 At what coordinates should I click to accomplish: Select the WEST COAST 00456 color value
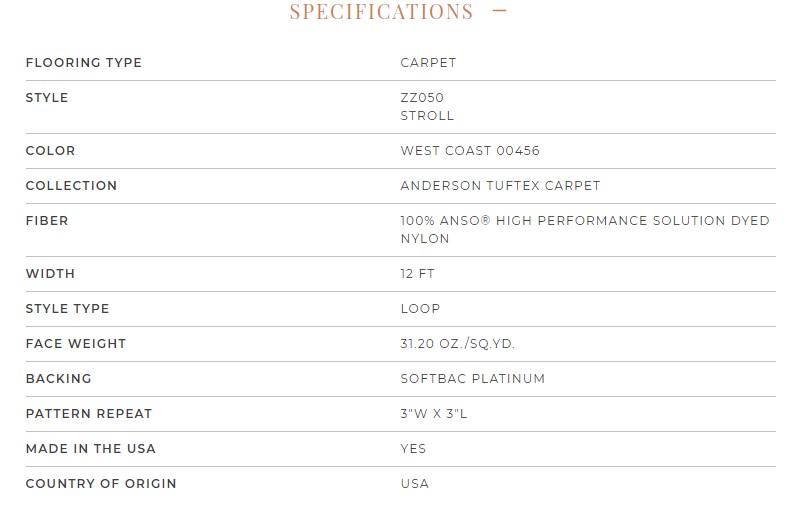point(470,151)
